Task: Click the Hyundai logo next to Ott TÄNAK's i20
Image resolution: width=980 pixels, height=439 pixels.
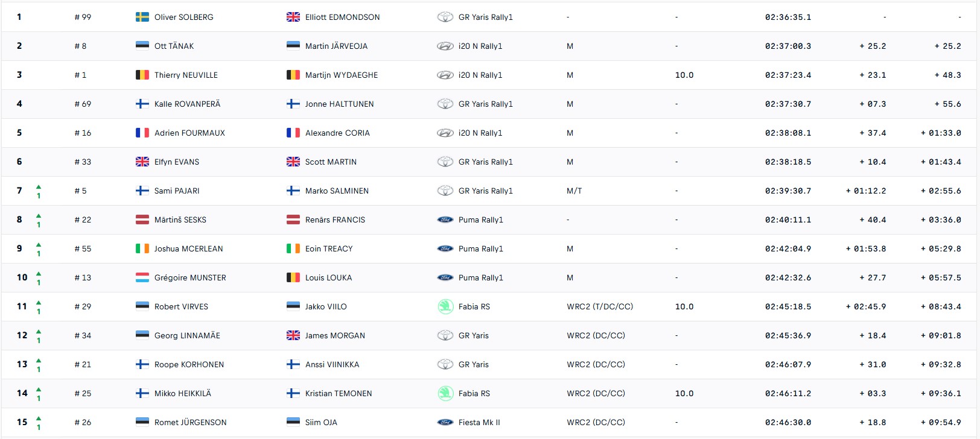Action: click(445, 46)
